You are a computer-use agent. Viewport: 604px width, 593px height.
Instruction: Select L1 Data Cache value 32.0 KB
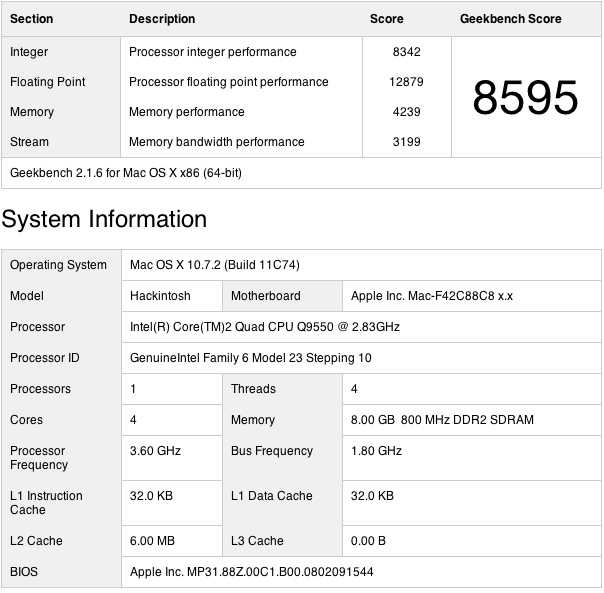[372, 496]
